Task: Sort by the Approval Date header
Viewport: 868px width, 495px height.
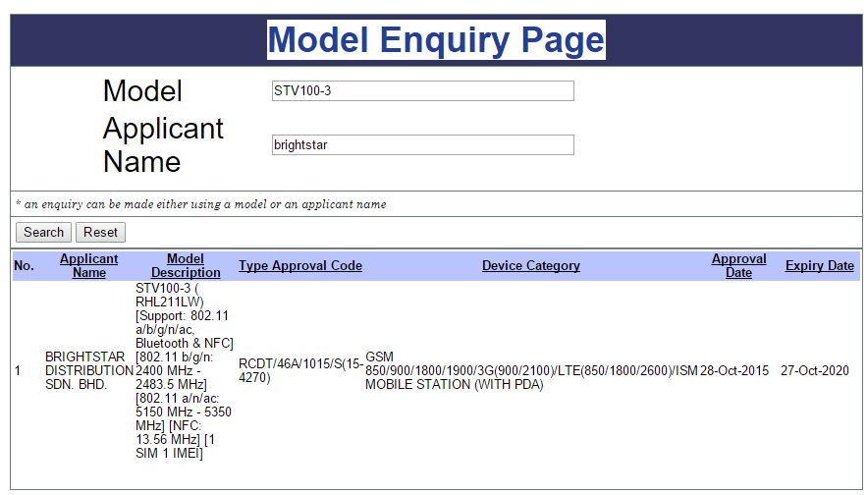Action: pyautogui.click(x=738, y=265)
